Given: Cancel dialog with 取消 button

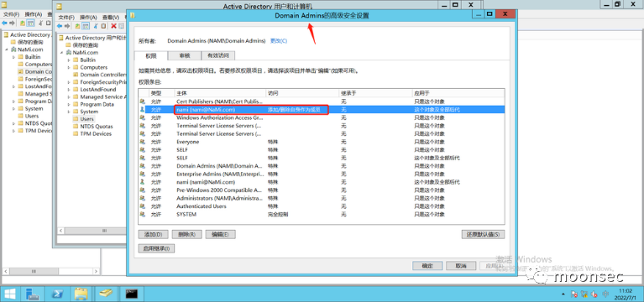Looking at the screenshot, I should (461, 266).
